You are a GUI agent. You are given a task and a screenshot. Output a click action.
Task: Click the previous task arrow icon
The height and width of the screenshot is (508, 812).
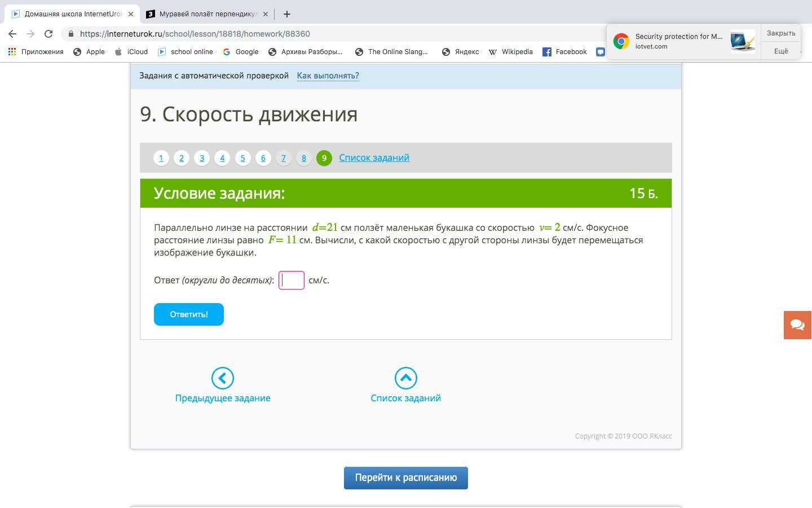coord(223,378)
